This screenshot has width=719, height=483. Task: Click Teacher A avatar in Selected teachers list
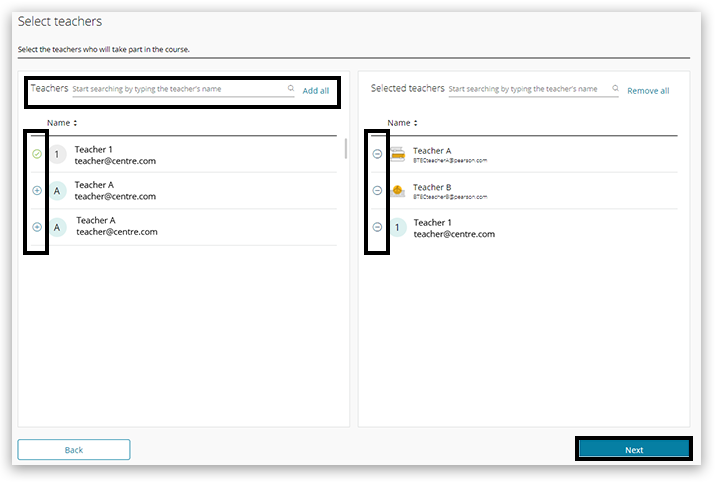click(398, 154)
